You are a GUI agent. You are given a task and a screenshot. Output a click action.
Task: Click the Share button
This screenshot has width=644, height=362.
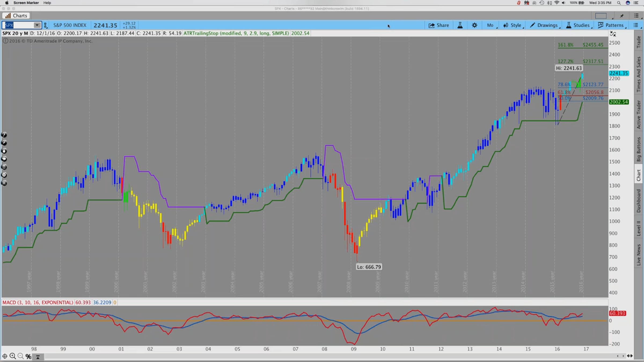[438, 25]
